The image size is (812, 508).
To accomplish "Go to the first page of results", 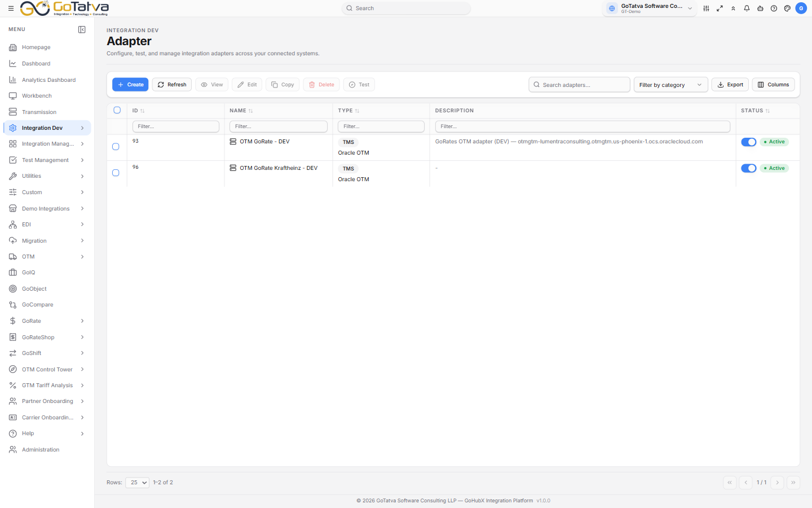I will point(730,483).
